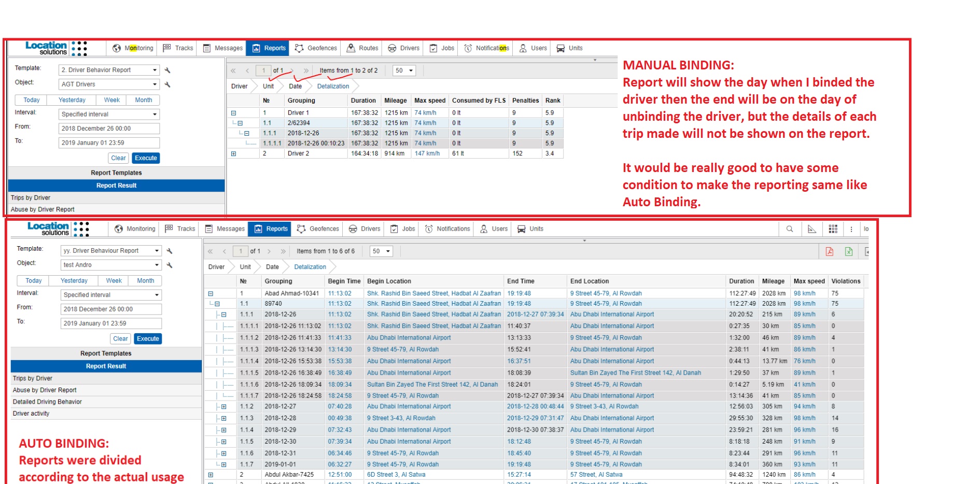980x484 pixels.
Task: Open the Sultan Bin Zayed end location link
Action: [635, 373]
